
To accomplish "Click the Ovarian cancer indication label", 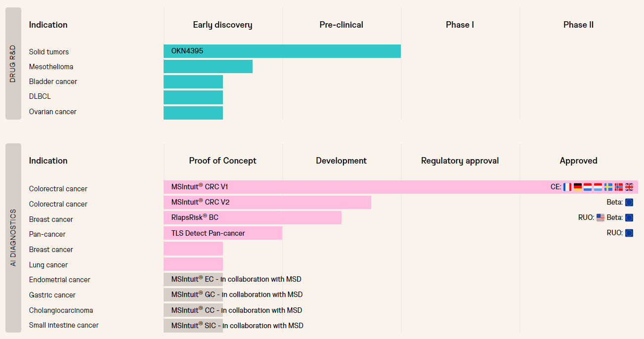I will click(53, 112).
